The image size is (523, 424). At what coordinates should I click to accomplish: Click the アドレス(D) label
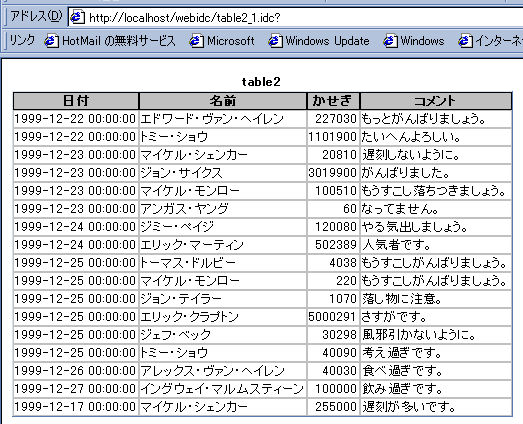pos(36,16)
